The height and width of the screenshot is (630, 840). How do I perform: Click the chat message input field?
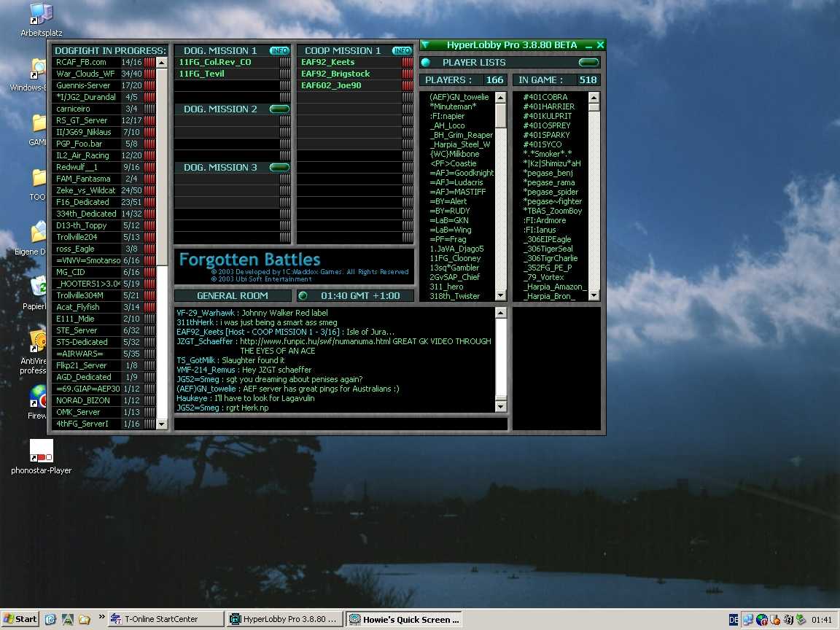[x=341, y=424]
